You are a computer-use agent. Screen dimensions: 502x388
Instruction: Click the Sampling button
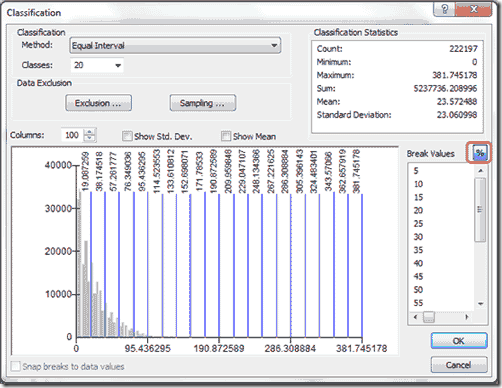[203, 103]
